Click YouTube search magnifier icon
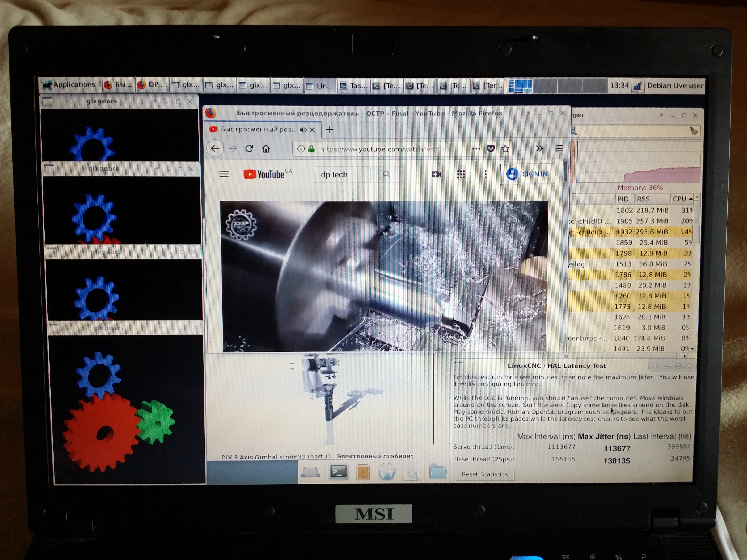 click(386, 174)
